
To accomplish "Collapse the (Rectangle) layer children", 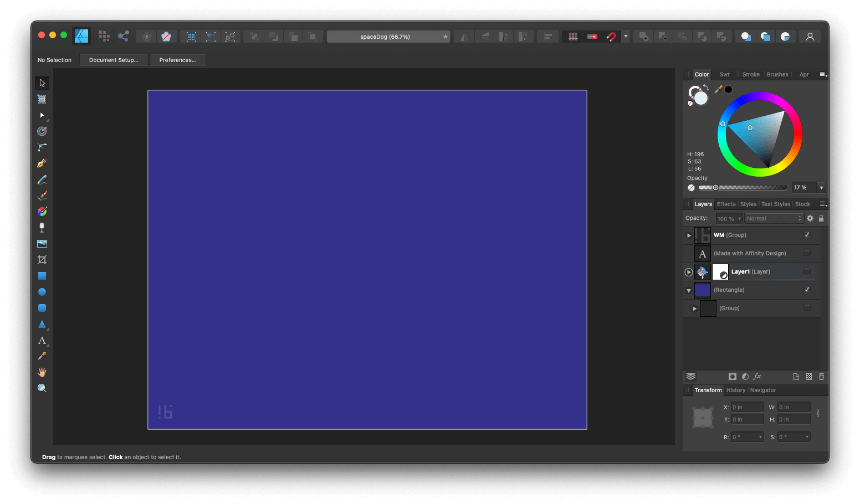I will click(689, 290).
